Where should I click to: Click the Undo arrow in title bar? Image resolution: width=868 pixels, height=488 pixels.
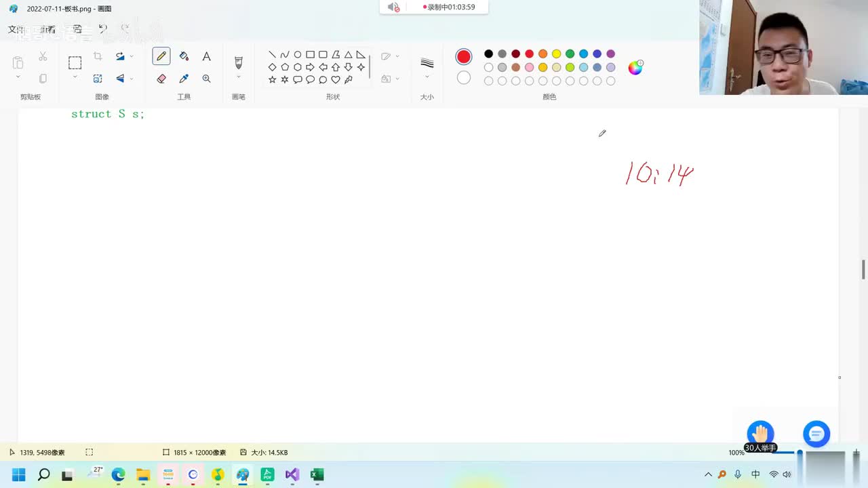102,29
